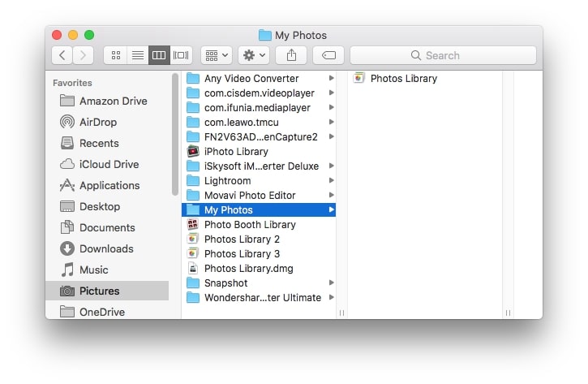The width and height of the screenshot is (588, 384).
Task: Open OneDrive in the sidebar
Action: point(108,312)
